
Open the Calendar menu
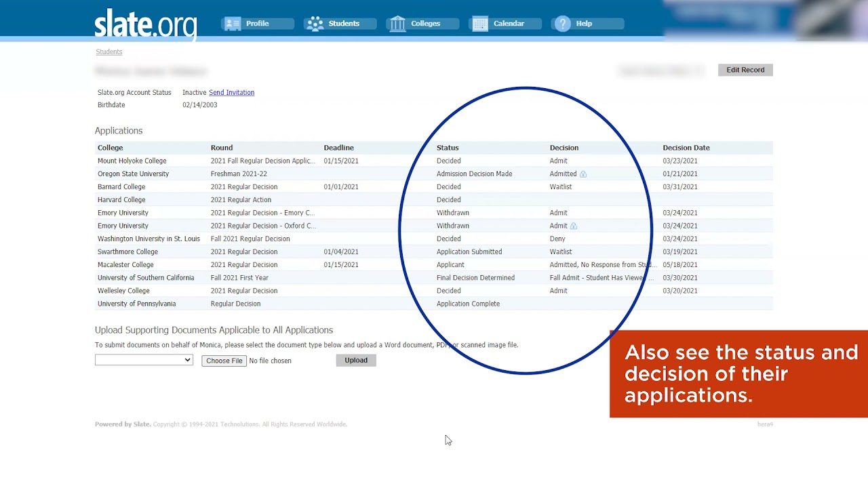click(507, 24)
